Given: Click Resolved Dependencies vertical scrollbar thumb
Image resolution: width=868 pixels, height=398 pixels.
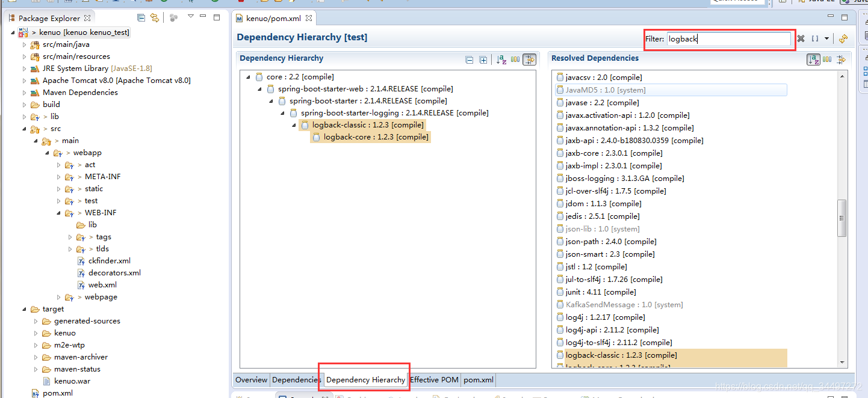Looking at the screenshot, I should 842,218.
